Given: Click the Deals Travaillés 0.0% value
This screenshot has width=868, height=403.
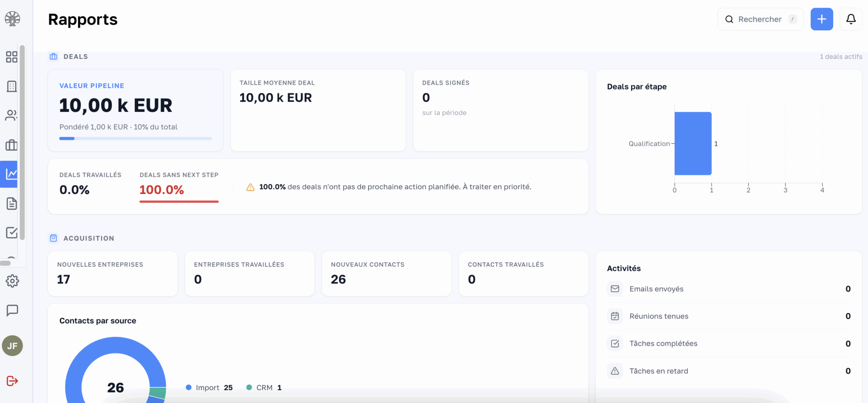Looking at the screenshot, I should 75,190.
